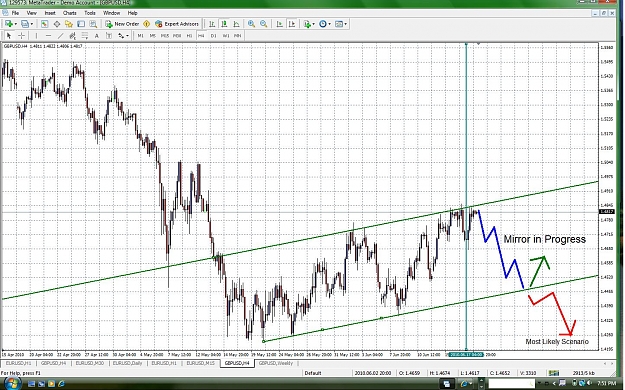The width and height of the screenshot is (625, 390).
Task: Toggle the Navigator panel icon
Action: pyautogui.click(x=69, y=24)
